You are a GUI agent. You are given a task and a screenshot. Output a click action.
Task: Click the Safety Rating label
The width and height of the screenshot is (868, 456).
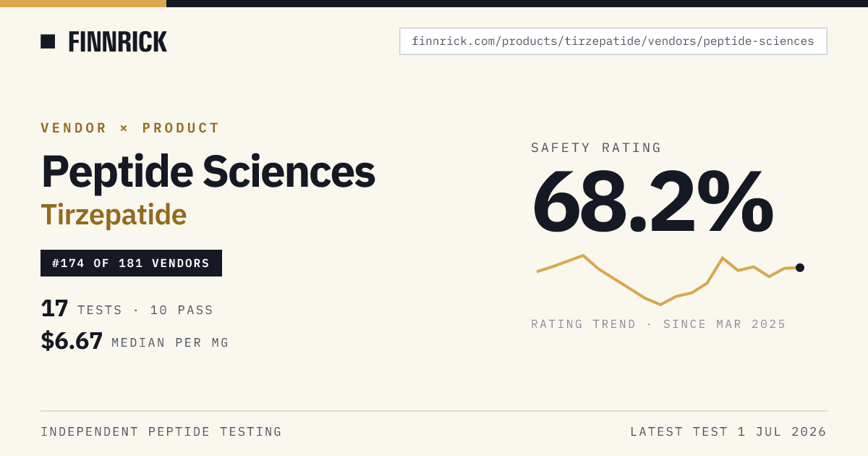(x=596, y=148)
